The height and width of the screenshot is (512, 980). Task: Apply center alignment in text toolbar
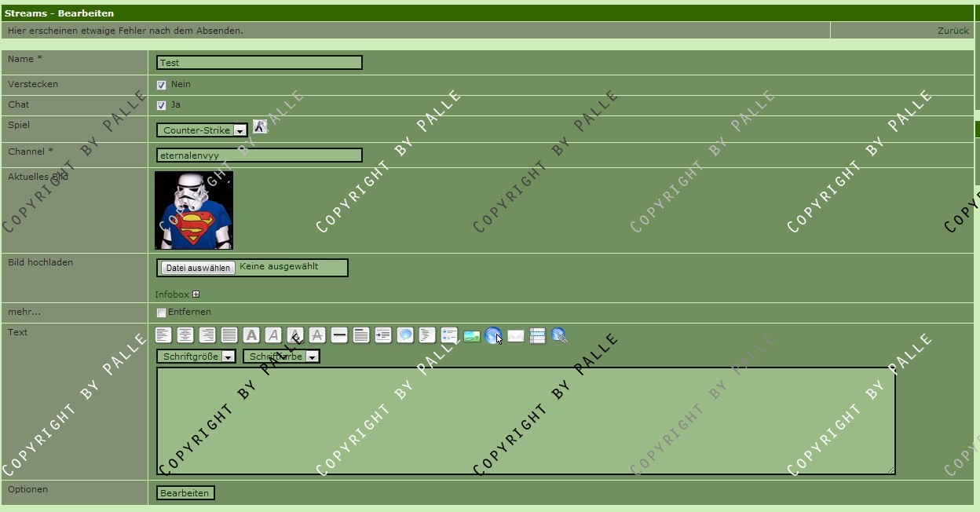tap(185, 335)
